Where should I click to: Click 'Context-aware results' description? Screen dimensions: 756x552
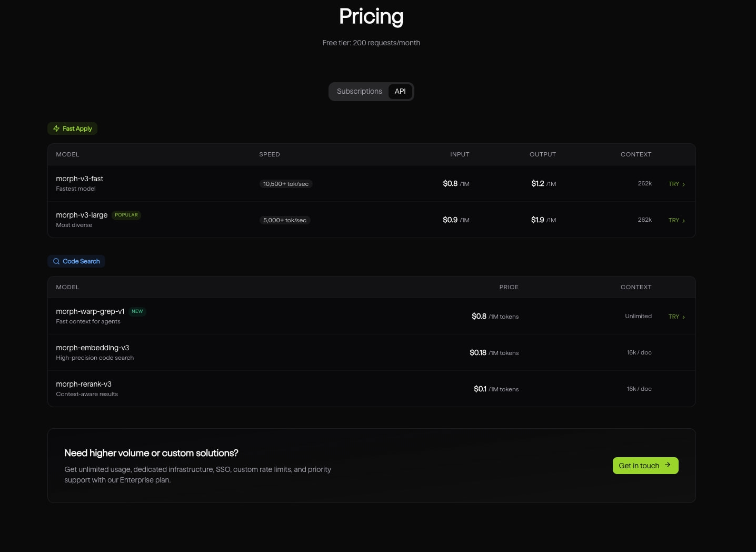click(87, 394)
